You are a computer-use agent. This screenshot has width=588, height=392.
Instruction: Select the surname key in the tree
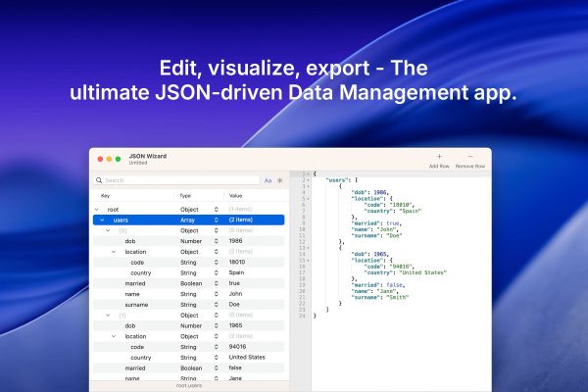[136, 305]
